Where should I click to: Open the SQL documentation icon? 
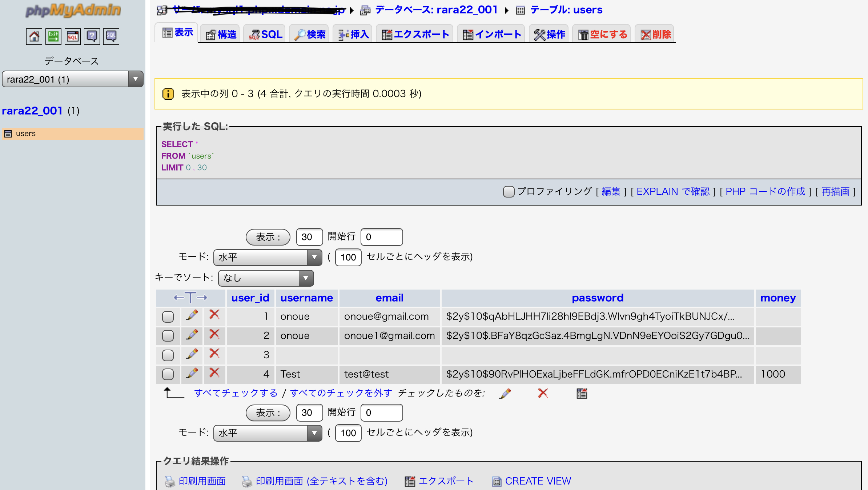[x=111, y=36]
